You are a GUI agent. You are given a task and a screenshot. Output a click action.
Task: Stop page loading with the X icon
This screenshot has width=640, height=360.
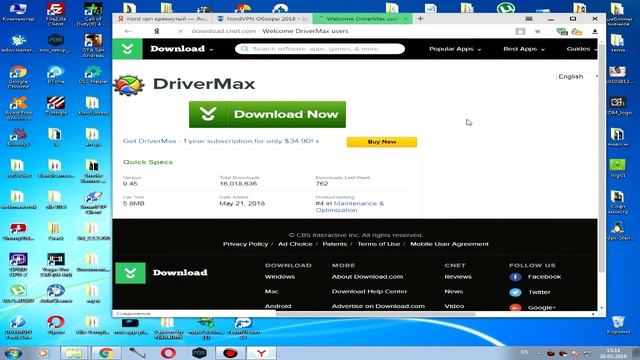click(180, 31)
